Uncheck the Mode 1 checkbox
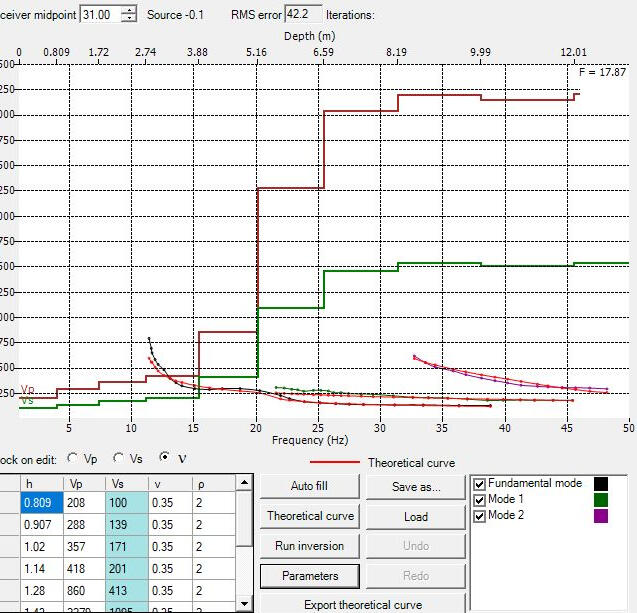 click(x=480, y=500)
